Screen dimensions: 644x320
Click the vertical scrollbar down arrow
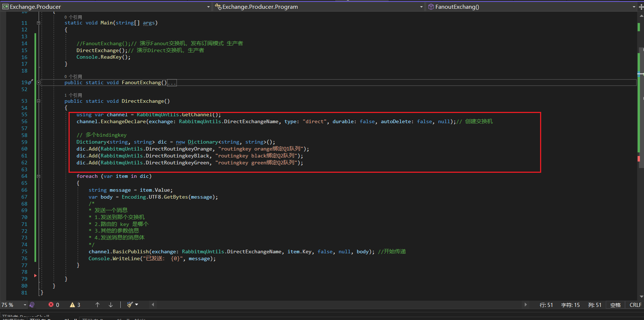coord(641,297)
